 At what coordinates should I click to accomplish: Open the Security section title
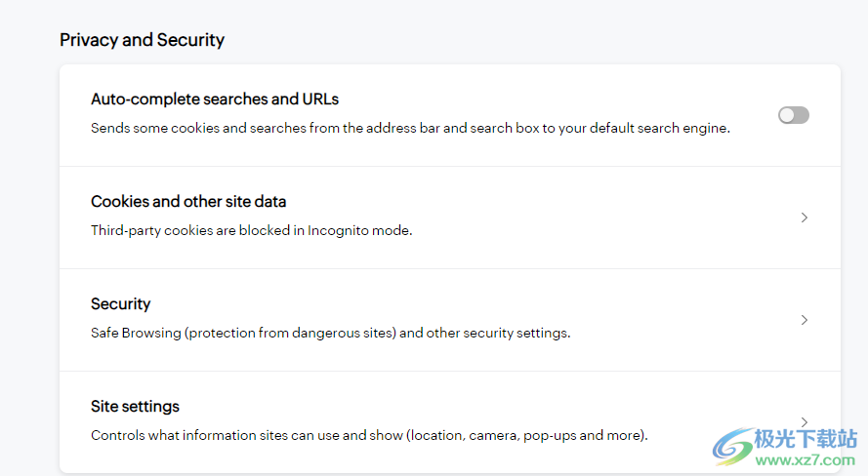point(121,303)
